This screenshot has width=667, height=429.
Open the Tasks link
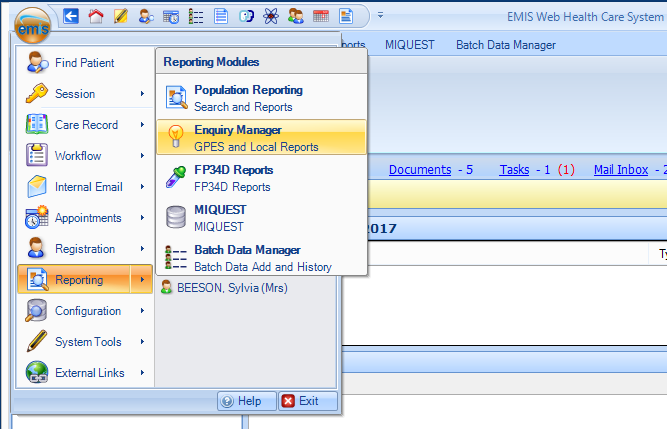point(514,170)
